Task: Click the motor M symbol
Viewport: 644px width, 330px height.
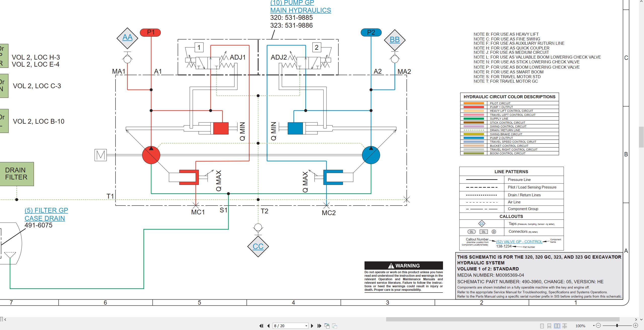Action: click(101, 155)
